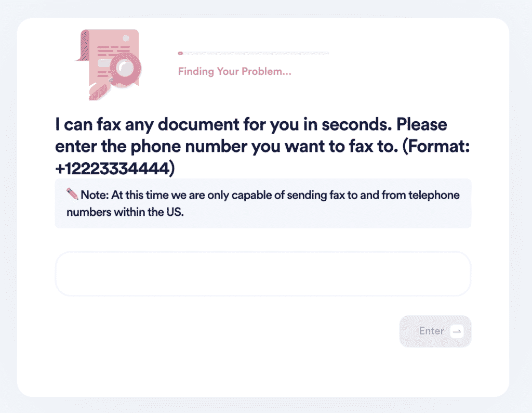532x413 pixels.
Task: Click the rounded border of the Enter button
Action: [x=435, y=318]
